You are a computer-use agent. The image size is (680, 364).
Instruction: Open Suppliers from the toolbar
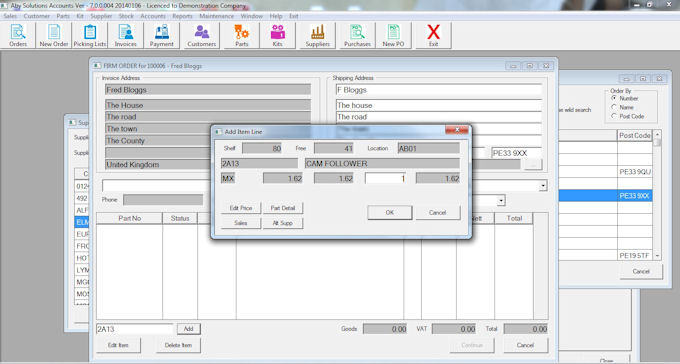(317, 35)
